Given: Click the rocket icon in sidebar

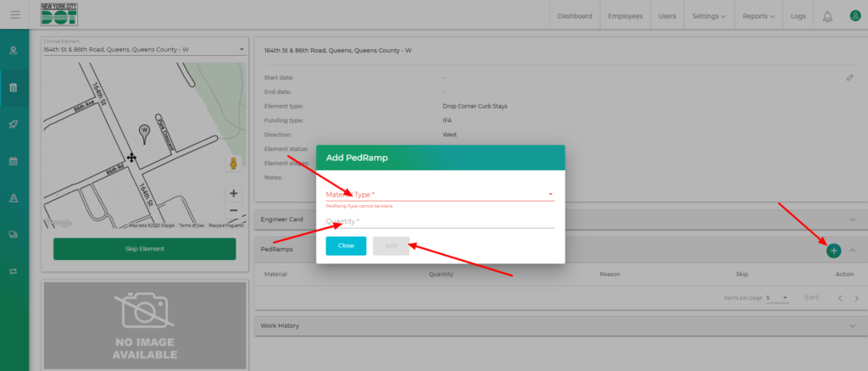Looking at the screenshot, I should point(14,124).
